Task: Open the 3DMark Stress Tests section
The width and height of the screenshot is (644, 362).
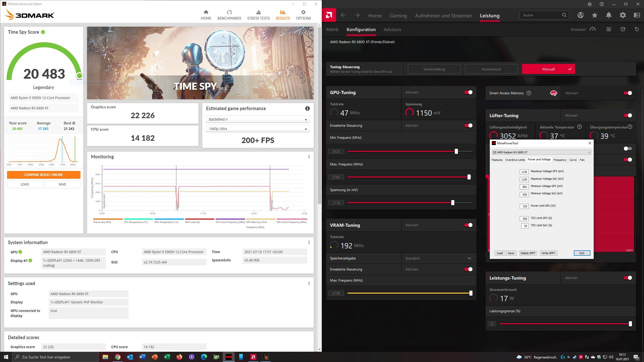Action: click(258, 15)
